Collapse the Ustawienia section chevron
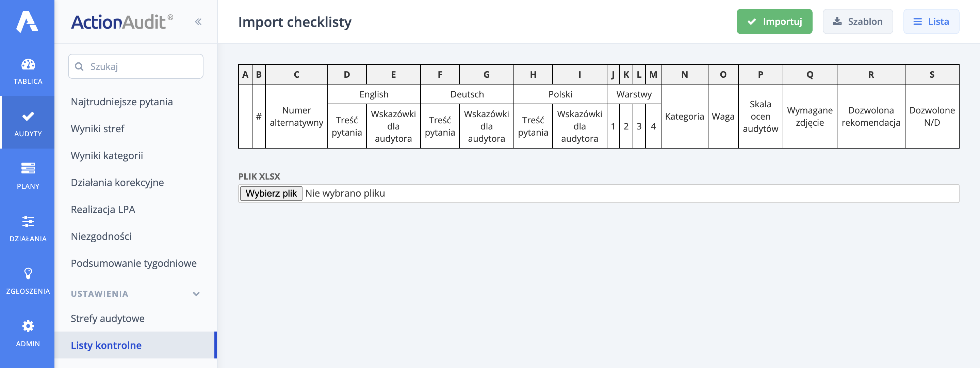980x368 pixels. (x=196, y=294)
